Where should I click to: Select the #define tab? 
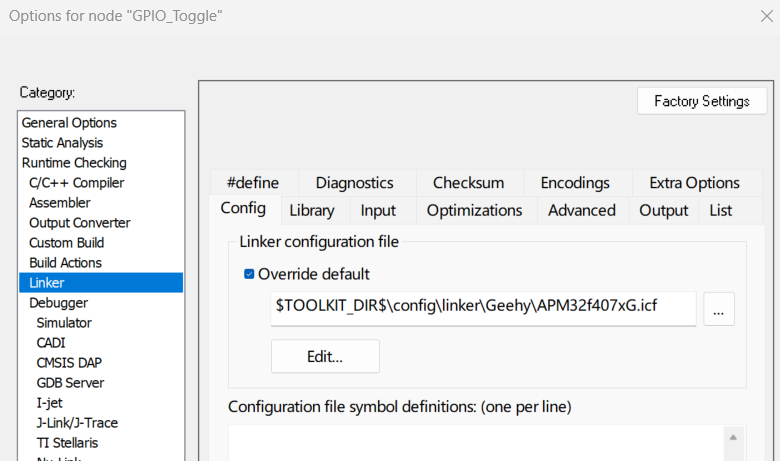[253, 183]
